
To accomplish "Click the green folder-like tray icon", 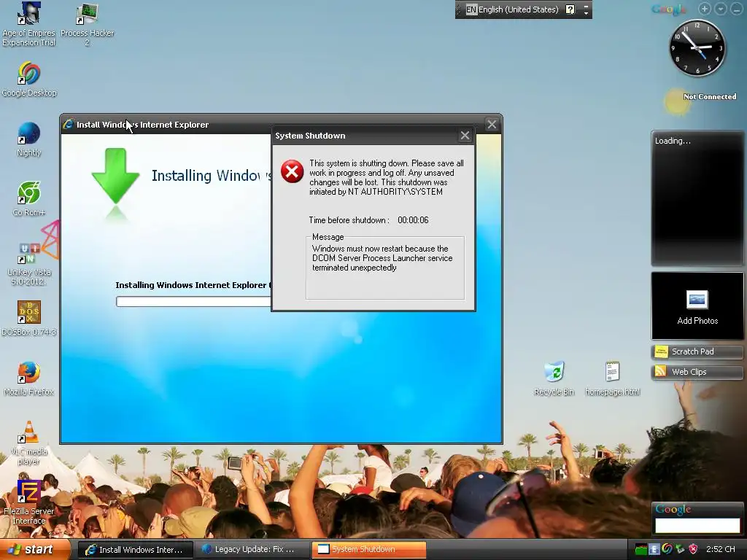I will click(x=641, y=550).
